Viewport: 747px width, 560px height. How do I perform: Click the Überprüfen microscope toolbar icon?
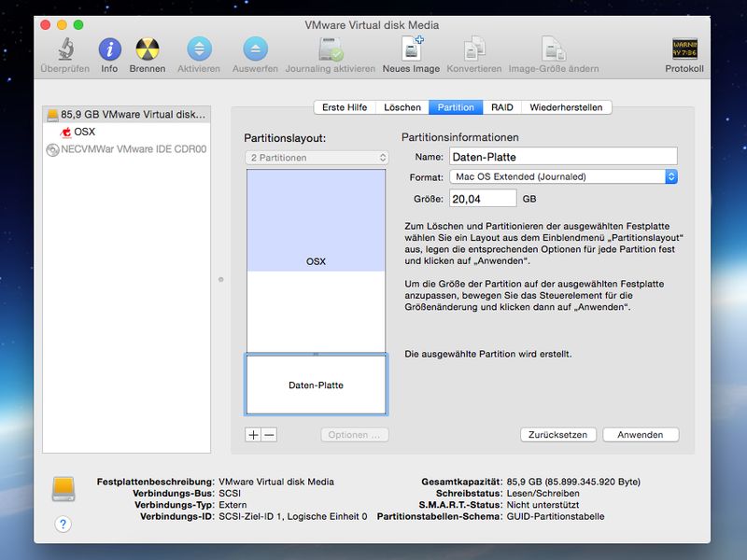[65, 49]
